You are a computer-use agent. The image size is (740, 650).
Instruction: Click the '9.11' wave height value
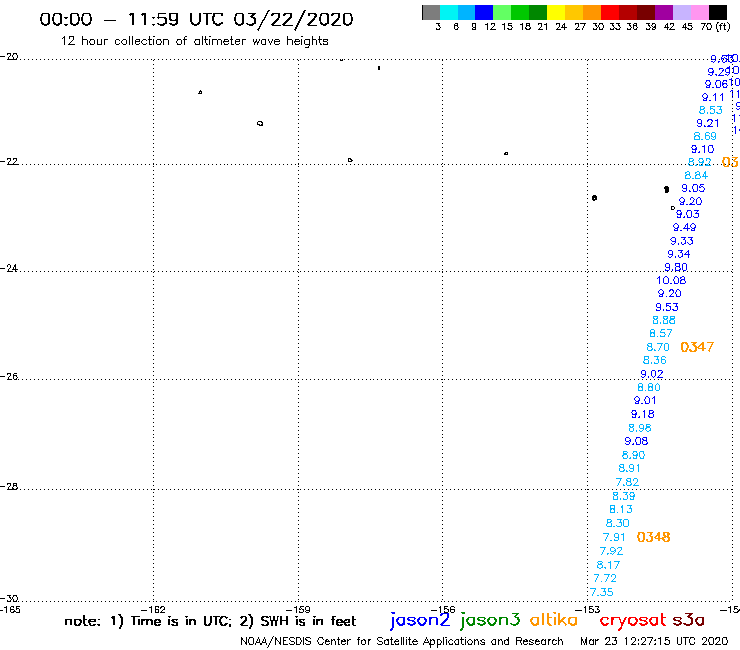point(713,98)
